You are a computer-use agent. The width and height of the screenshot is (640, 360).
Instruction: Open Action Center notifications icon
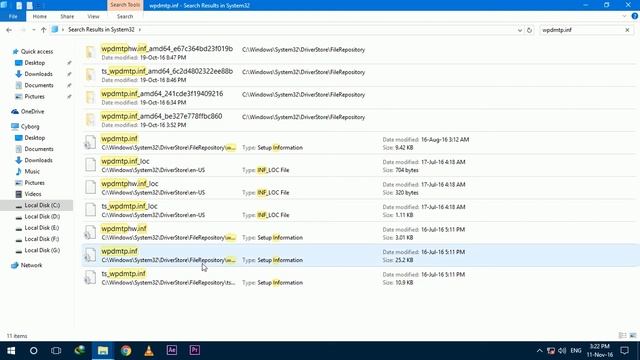pyautogui.click(x=624, y=351)
